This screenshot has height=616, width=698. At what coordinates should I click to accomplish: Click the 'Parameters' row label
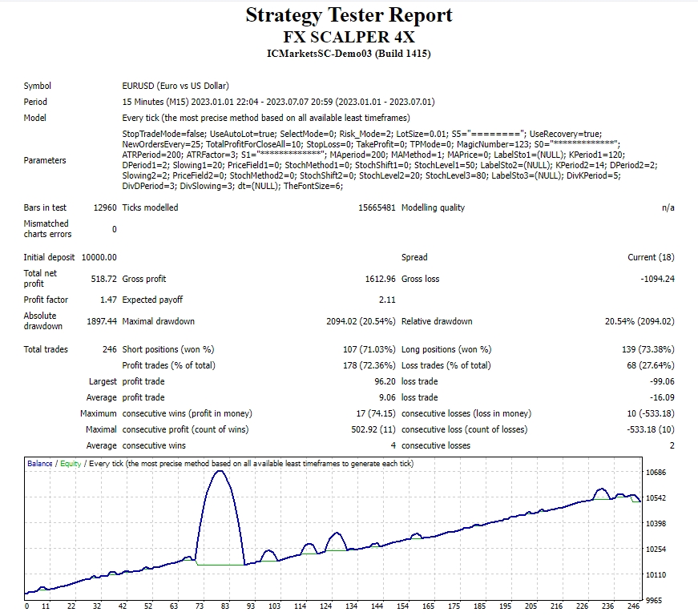(45, 160)
